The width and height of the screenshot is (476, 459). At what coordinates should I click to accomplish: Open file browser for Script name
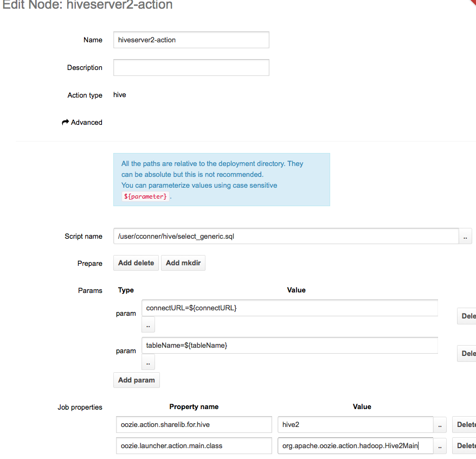tap(465, 237)
